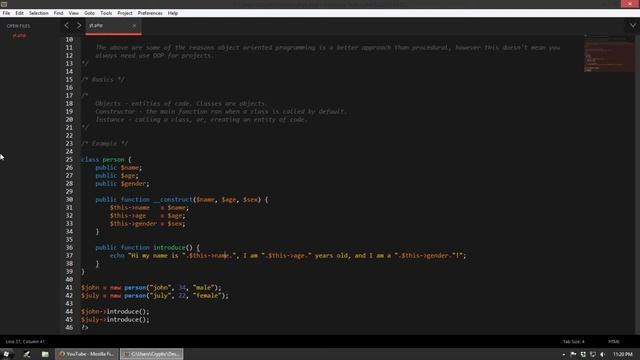The width and height of the screenshot is (640, 360).
Task: Click '$july->introduce();' on line 45
Action: pyautogui.click(x=115, y=320)
